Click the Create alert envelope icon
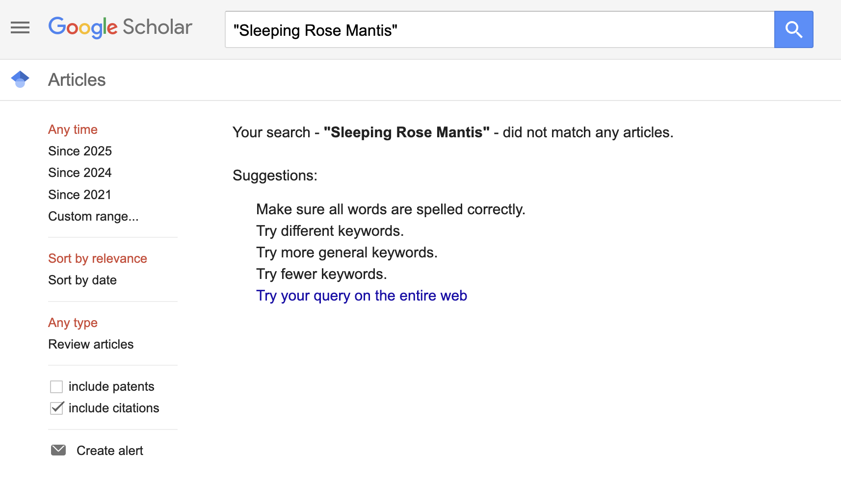The image size is (841, 504). pos(58,450)
